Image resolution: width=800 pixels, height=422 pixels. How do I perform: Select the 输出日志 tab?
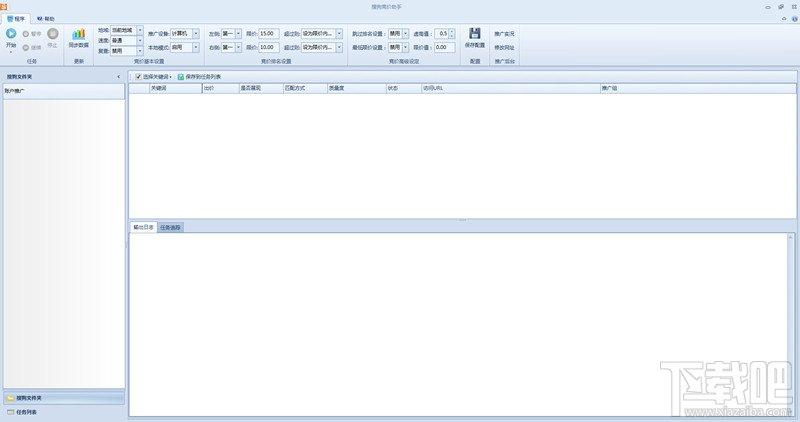pos(143,227)
